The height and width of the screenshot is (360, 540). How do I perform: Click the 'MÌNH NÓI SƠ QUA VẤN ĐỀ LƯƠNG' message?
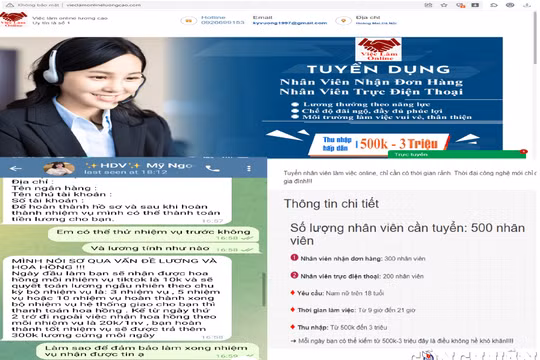pyautogui.click(x=117, y=298)
